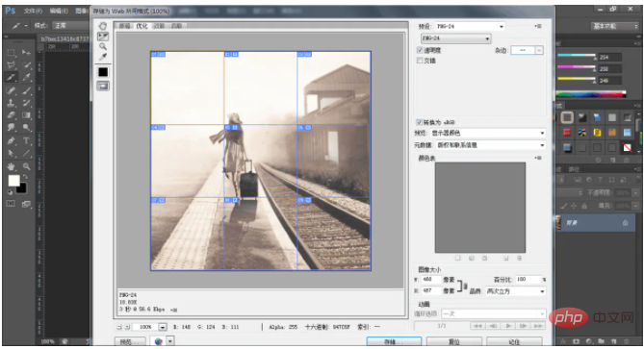
Task: Select the Eraser tool
Action: pyautogui.click(x=12, y=115)
